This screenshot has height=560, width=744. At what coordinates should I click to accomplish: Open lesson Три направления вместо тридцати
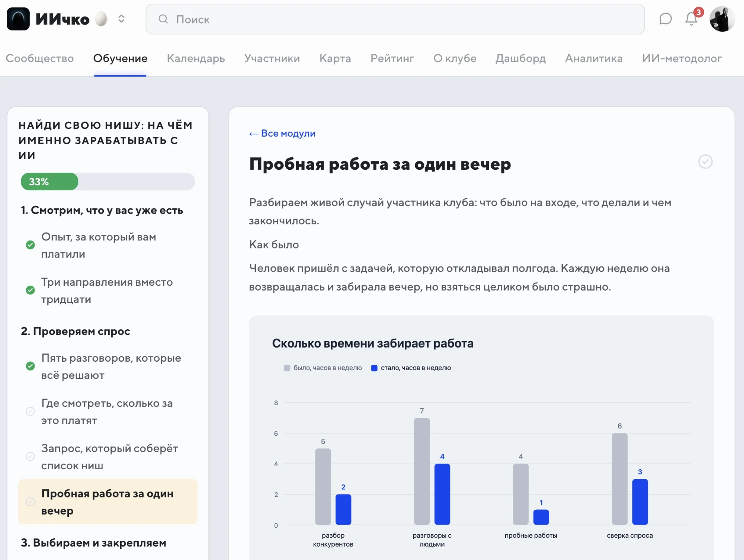point(107,291)
